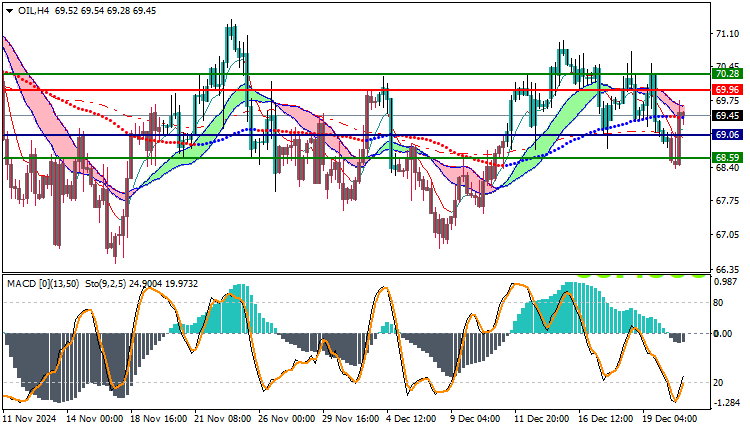Click the 69.45 current price label
750x430 pixels.
click(728, 115)
